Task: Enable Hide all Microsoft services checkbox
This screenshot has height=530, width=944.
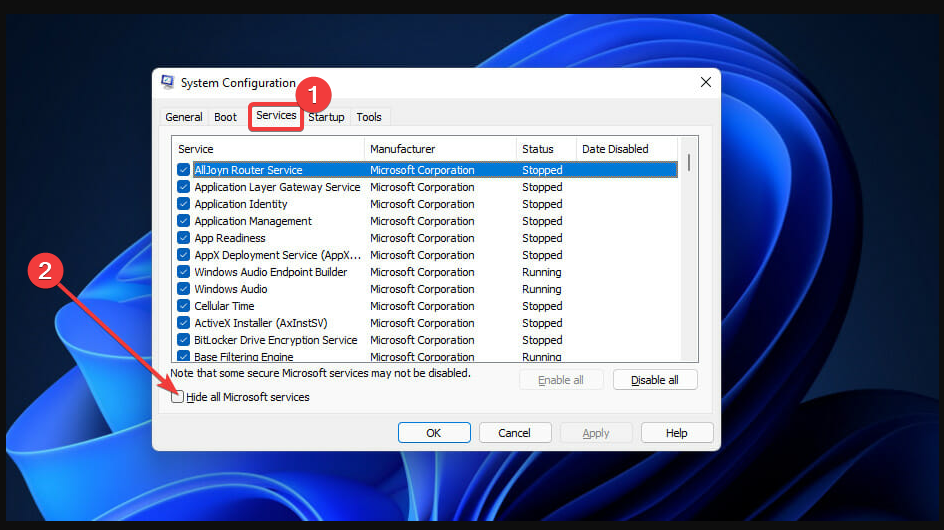Action: tap(177, 397)
